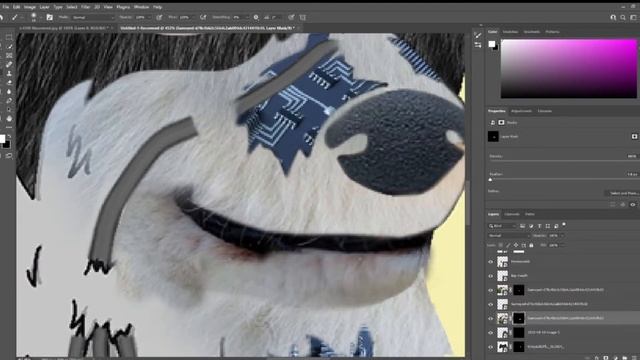Open the Window menu
Viewport: 640px width, 360px height.
141,7
